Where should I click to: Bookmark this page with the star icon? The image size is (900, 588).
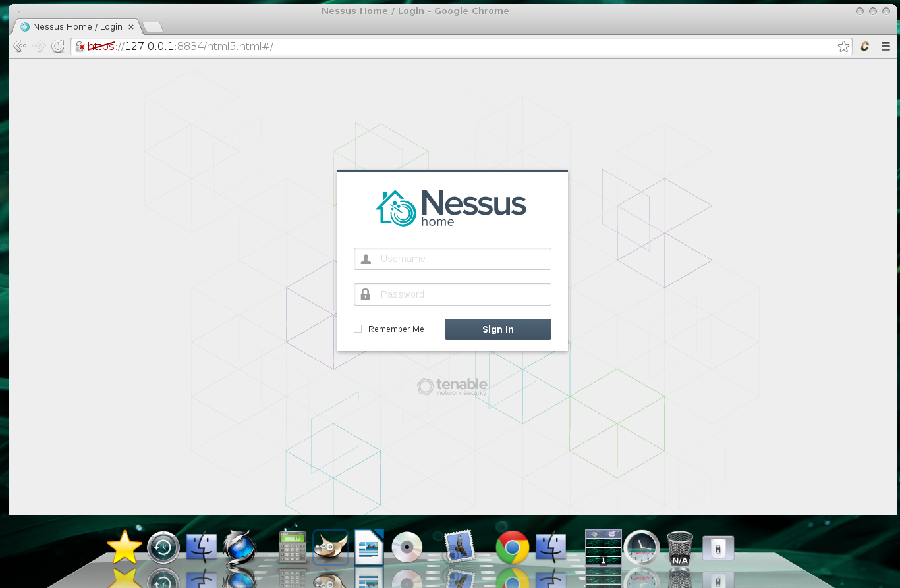[843, 47]
